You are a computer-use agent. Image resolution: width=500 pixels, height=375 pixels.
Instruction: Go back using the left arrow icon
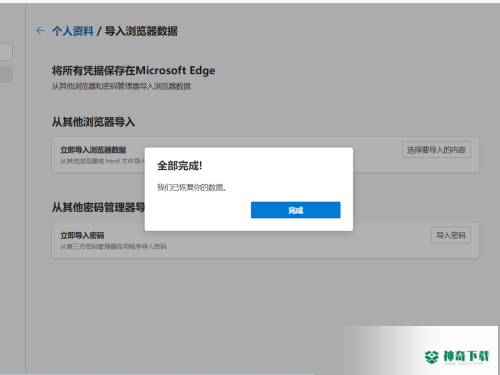(x=40, y=31)
